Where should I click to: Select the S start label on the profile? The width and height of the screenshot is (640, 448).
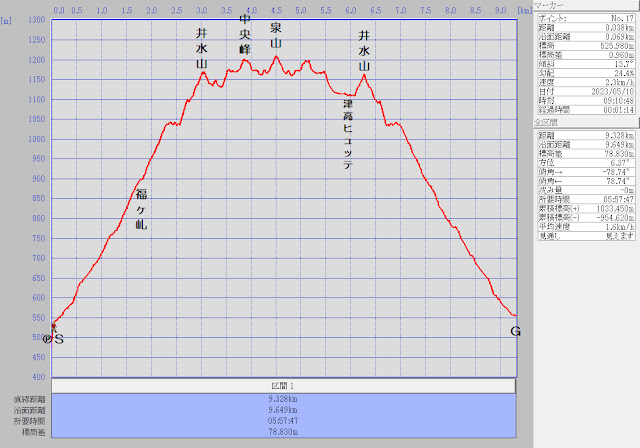click(x=59, y=339)
